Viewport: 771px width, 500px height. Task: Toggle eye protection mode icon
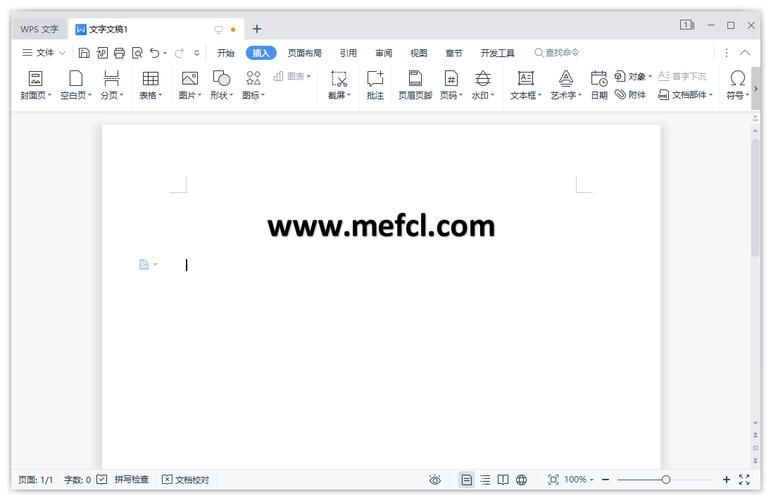[435, 480]
